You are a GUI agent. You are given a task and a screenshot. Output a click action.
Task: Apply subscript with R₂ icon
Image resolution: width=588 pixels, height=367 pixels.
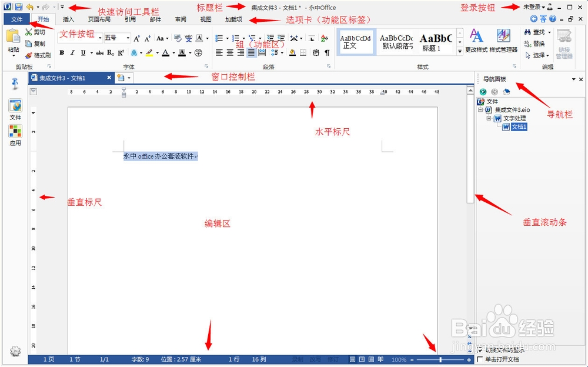click(111, 53)
